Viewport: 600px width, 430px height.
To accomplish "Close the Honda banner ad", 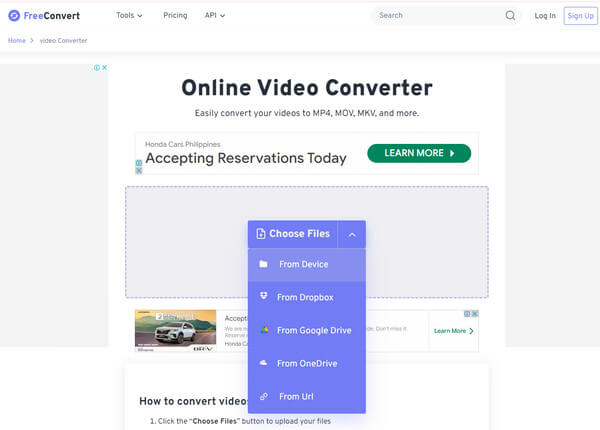I will pyautogui.click(x=139, y=171).
